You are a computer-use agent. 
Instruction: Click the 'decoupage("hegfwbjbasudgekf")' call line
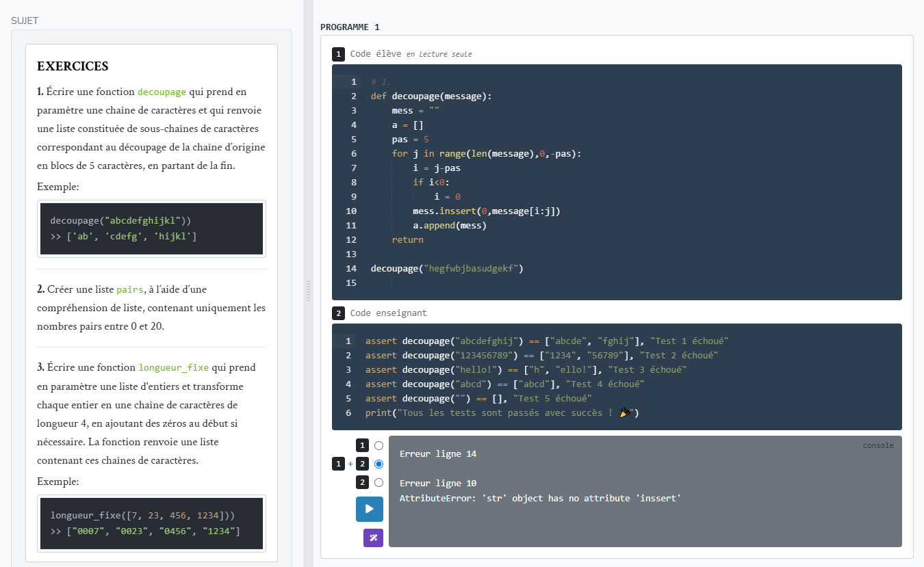447,269
